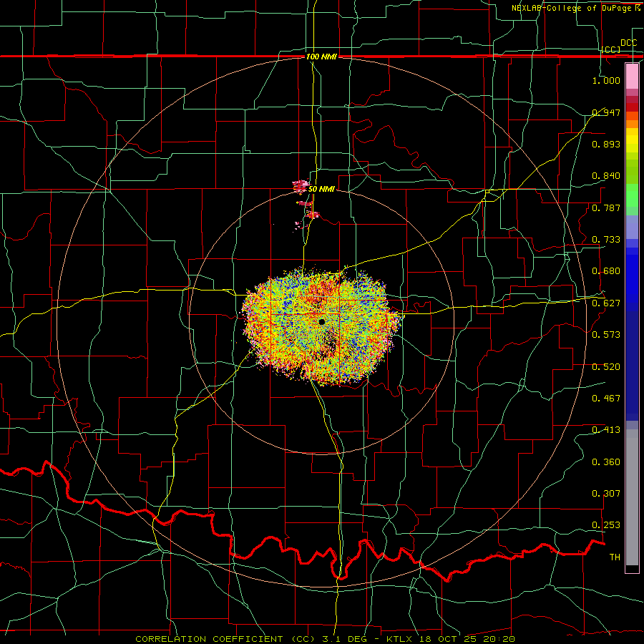Screen dimensions: 644x644
Task: Click the 0.680 legend value
Action: coord(606,271)
